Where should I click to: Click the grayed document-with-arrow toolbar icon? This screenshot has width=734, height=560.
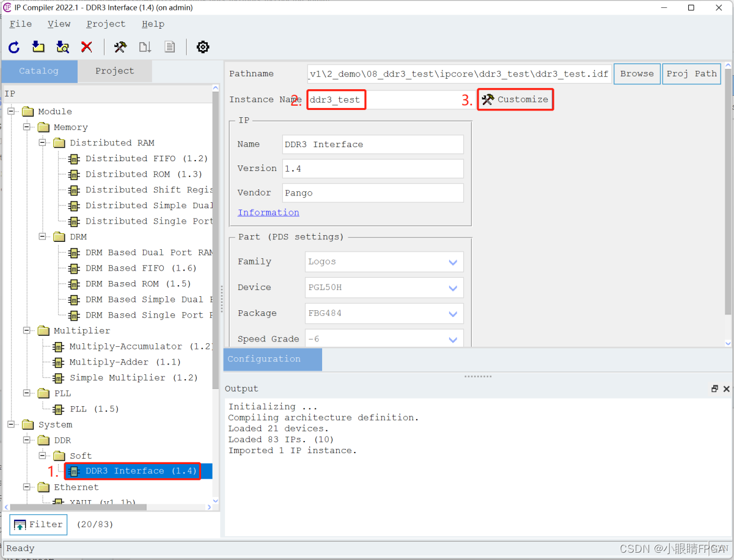(x=145, y=47)
